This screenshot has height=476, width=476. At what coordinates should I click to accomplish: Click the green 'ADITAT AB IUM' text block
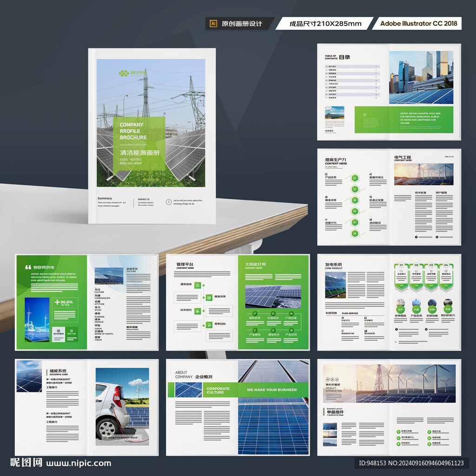(420, 118)
